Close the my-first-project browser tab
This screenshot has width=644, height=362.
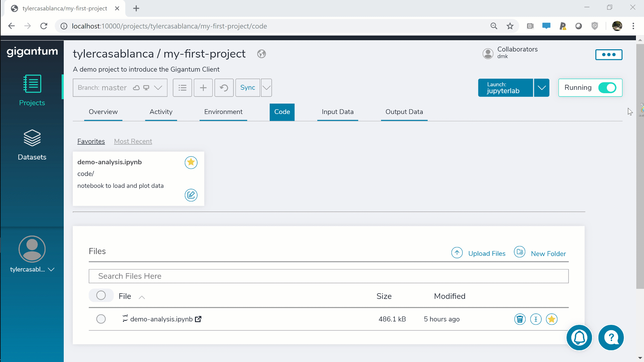point(117,8)
